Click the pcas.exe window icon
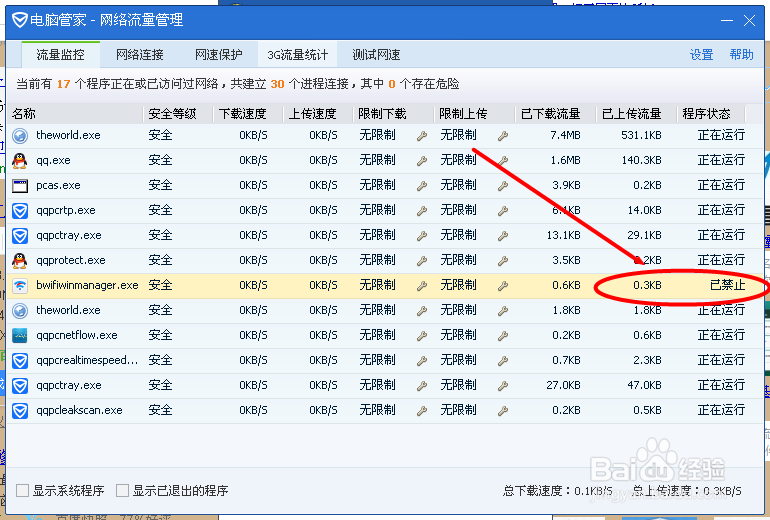770x520 pixels. [x=20, y=186]
